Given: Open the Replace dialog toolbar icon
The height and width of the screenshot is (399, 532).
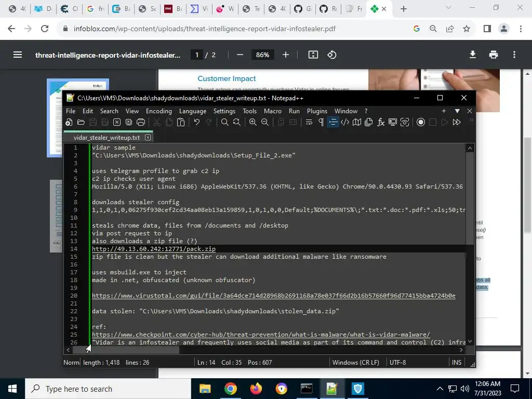Looking at the screenshot, I should click(x=237, y=122).
